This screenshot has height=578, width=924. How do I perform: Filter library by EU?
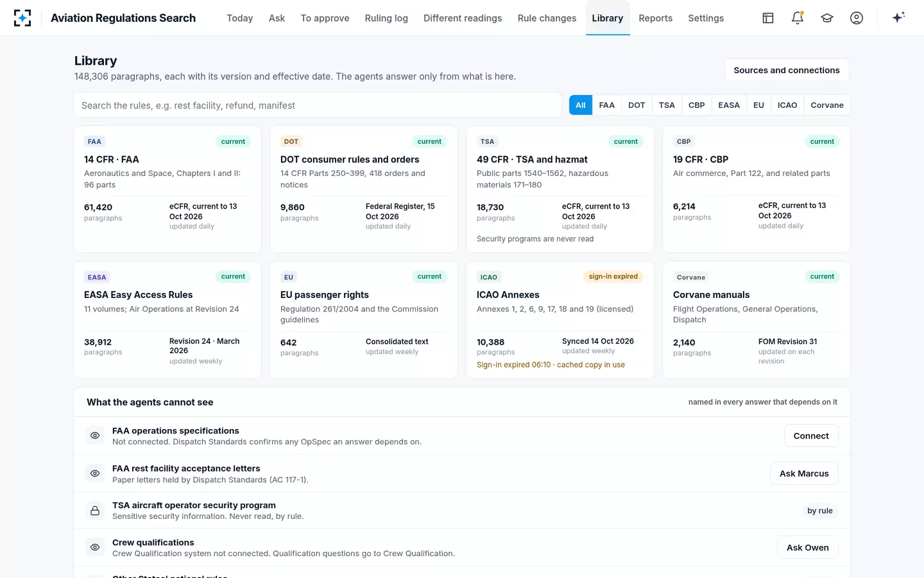[x=758, y=105]
